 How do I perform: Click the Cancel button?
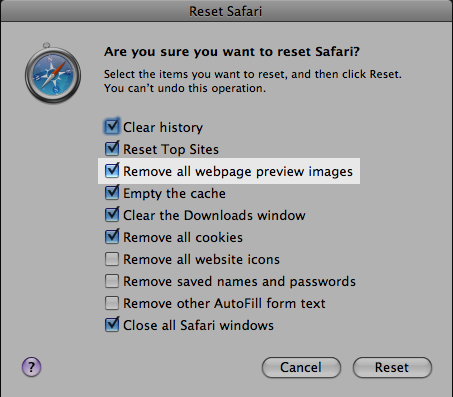pyautogui.click(x=301, y=367)
